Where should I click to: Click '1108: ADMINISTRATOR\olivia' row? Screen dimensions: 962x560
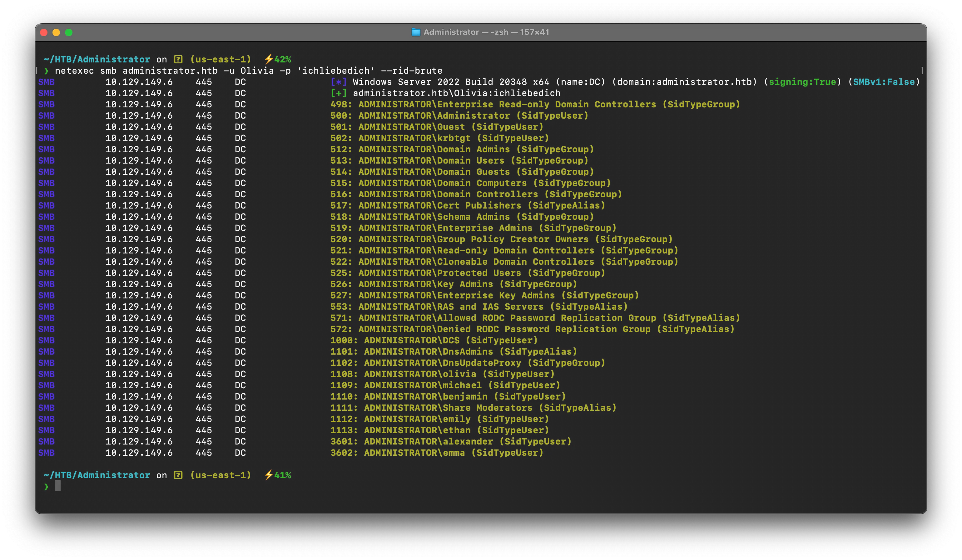pyautogui.click(x=443, y=374)
